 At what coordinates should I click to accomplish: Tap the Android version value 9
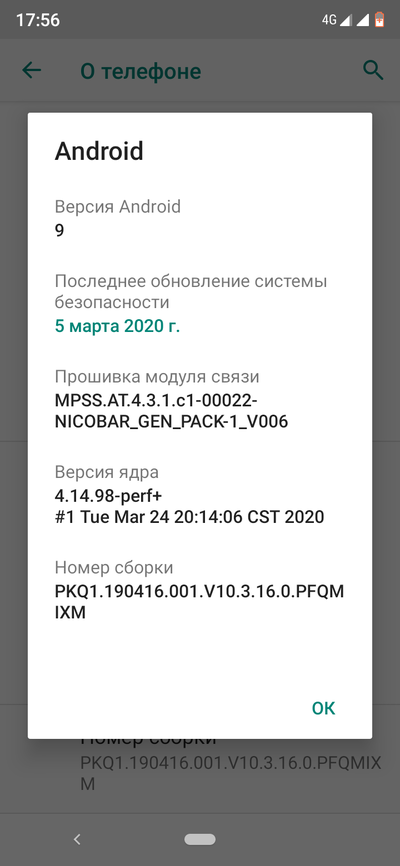coord(59,230)
